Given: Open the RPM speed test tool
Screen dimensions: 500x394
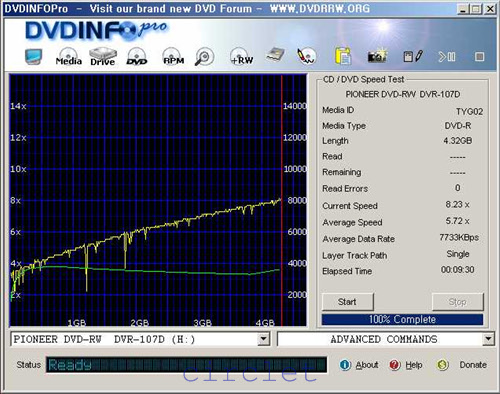Looking at the screenshot, I should click(173, 56).
